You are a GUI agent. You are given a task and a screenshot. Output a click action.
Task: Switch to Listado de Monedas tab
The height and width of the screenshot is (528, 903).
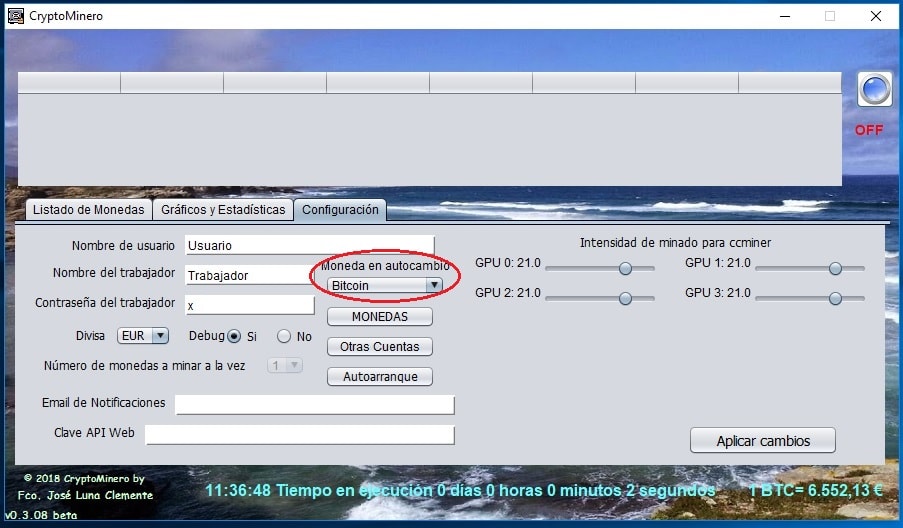[x=88, y=210]
